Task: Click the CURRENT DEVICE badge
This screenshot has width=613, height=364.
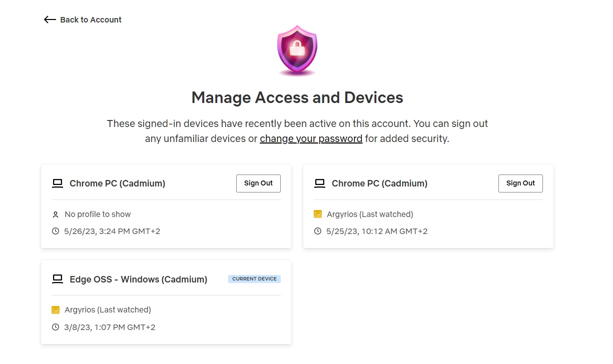Action: click(254, 278)
